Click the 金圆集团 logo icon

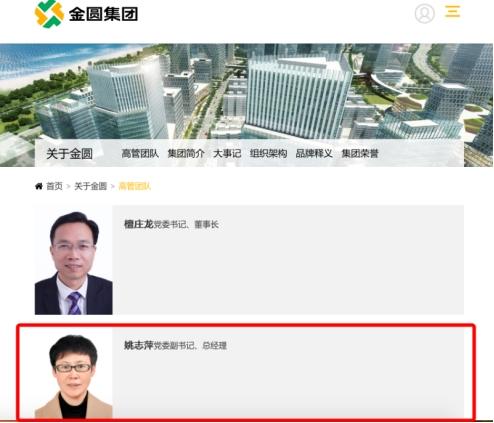click(49, 13)
